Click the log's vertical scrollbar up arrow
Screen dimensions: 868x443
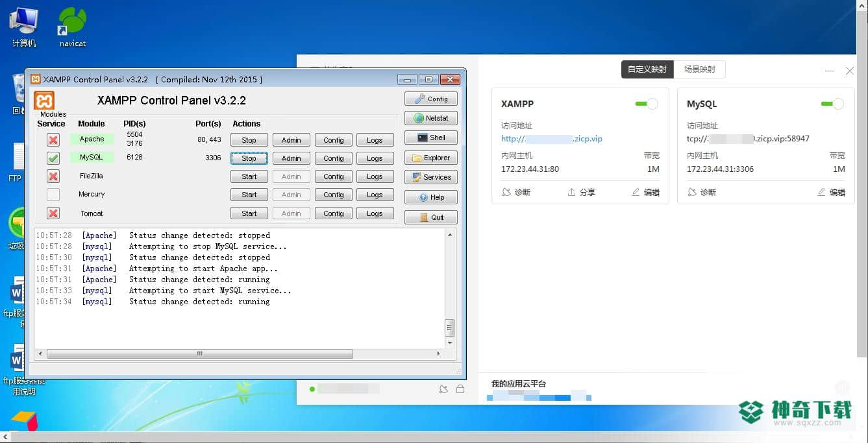click(x=450, y=235)
